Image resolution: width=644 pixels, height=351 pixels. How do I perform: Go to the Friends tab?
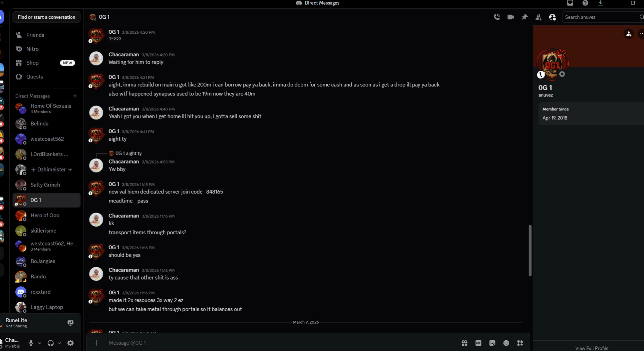coord(35,35)
